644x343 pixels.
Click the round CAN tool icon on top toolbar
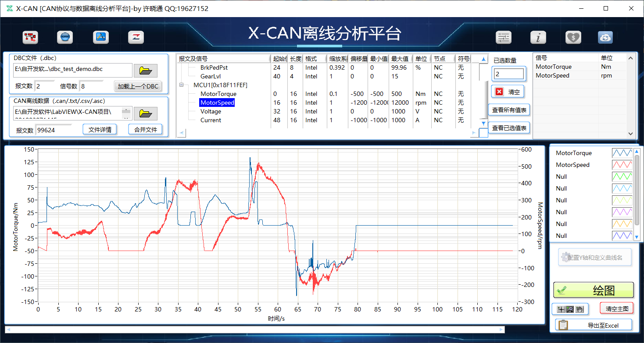click(65, 37)
